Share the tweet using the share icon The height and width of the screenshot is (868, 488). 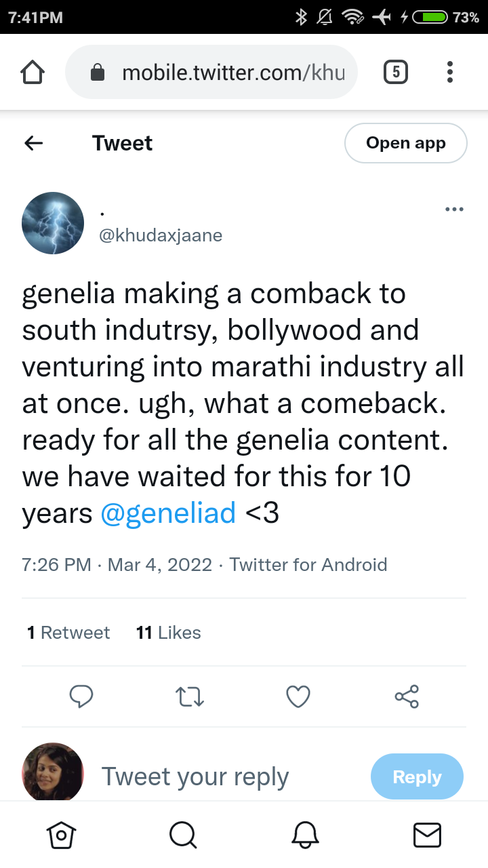click(407, 696)
